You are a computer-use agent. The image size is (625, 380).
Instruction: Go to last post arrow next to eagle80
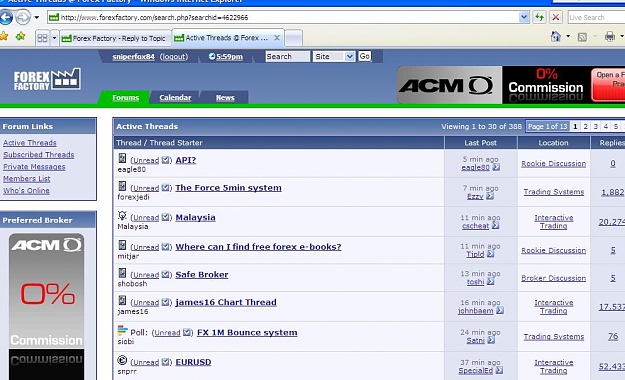(x=496, y=167)
